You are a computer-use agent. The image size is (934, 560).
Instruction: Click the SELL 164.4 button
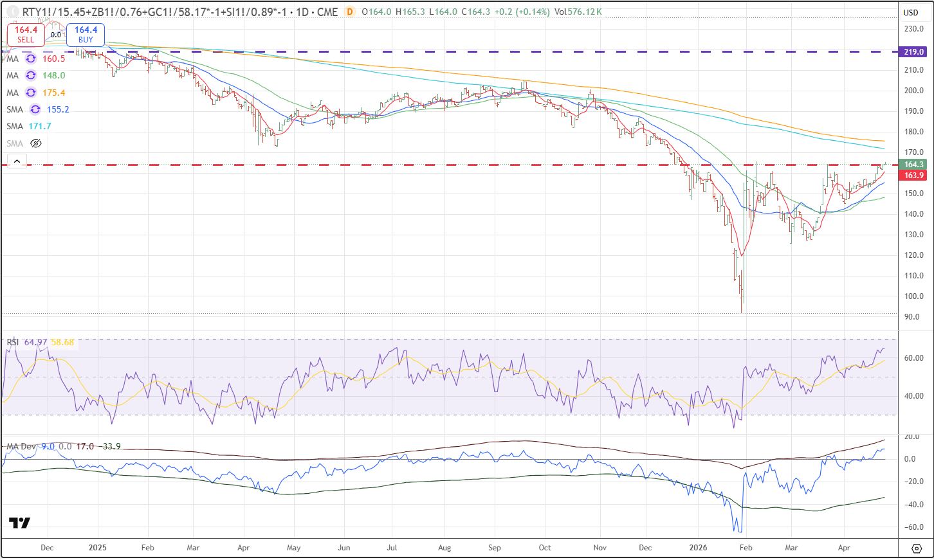[26, 34]
